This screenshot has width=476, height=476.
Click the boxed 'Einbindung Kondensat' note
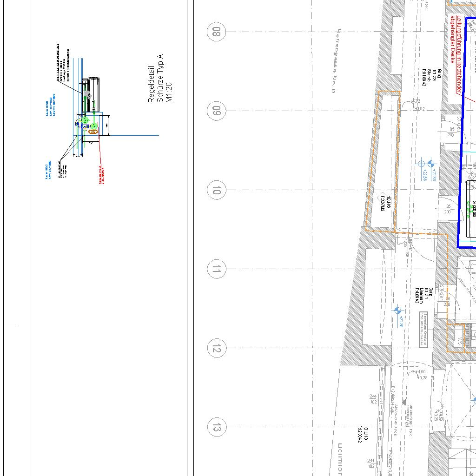[x=423, y=330]
